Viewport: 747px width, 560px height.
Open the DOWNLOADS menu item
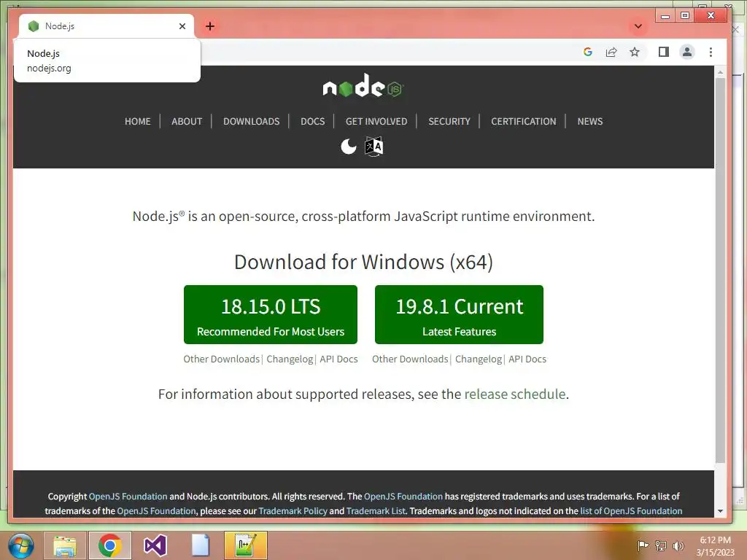tap(252, 122)
